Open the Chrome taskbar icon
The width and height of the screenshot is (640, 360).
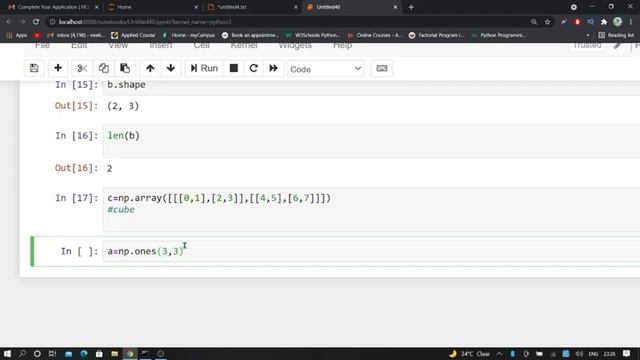tap(130, 353)
